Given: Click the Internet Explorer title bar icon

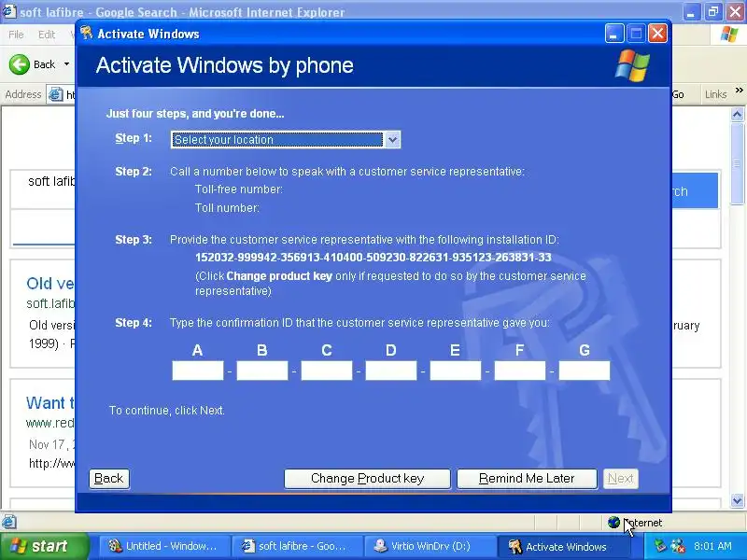Looking at the screenshot, I should pos(9,11).
